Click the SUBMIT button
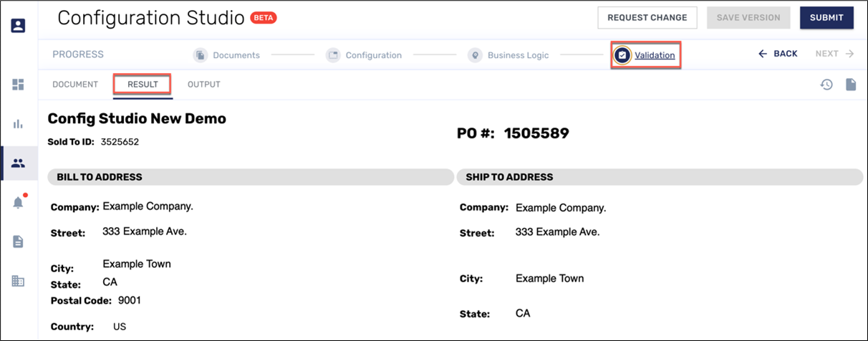This screenshot has width=868, height=341. click(826, 18)
